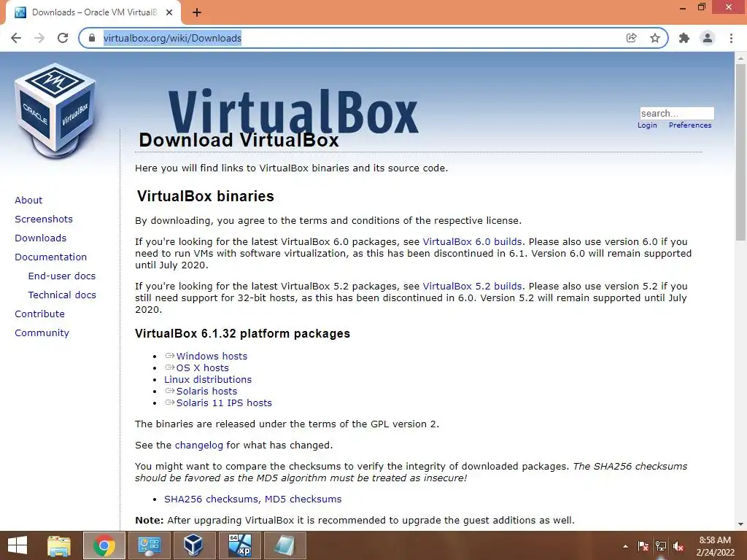This screenshot has width=747, height=560.
Task: Open the VirtualBox 6.0 builds link
Action: point(472,242)
